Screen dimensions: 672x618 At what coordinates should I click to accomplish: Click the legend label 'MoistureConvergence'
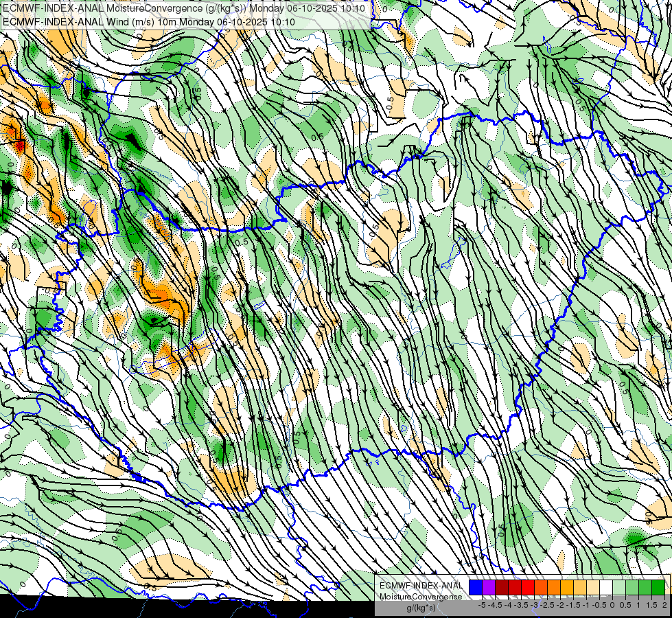click(421, 597)
